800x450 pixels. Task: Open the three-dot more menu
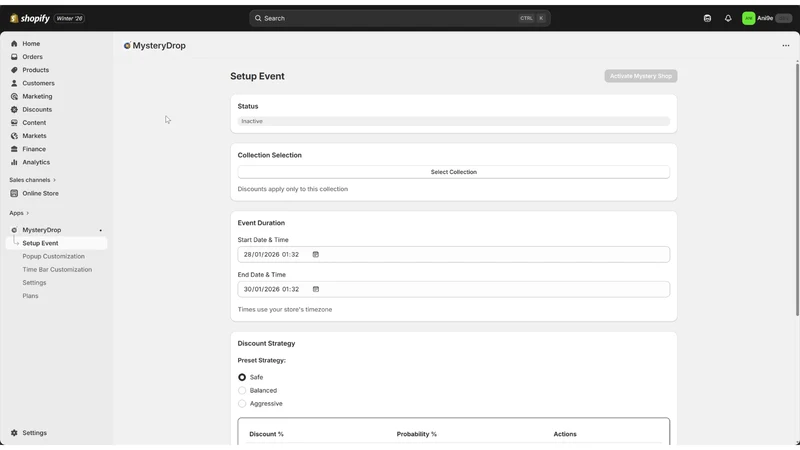click(786, 45)
